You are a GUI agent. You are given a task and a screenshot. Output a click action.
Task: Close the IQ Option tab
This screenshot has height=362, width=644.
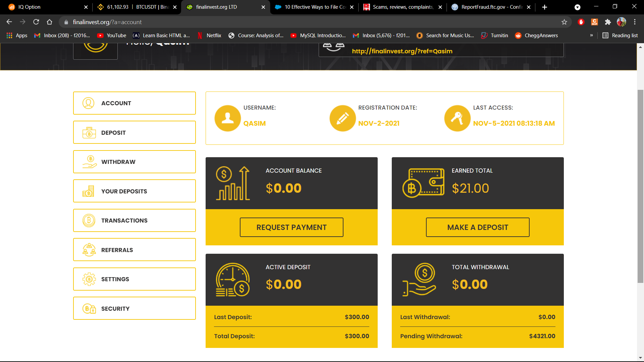click(86, 7)
